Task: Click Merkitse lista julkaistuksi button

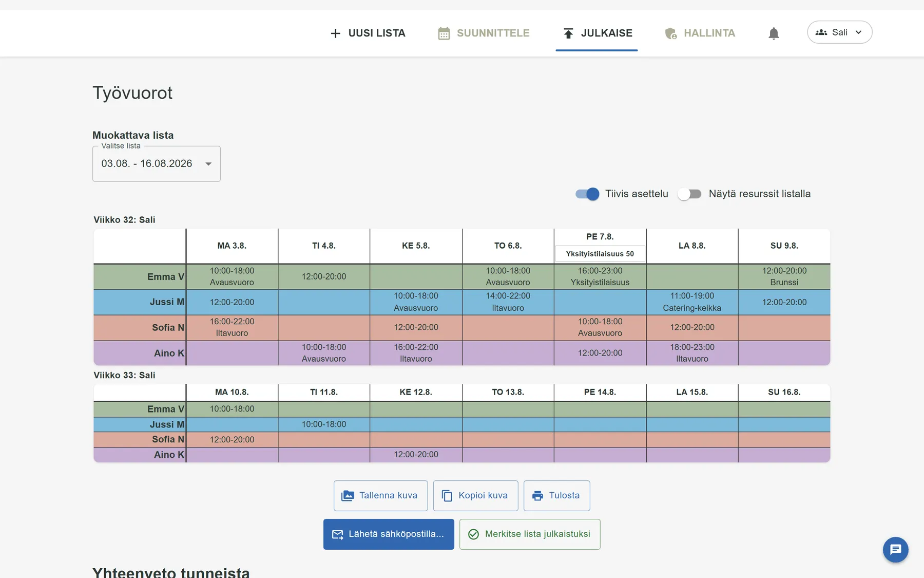Action: 530,534
